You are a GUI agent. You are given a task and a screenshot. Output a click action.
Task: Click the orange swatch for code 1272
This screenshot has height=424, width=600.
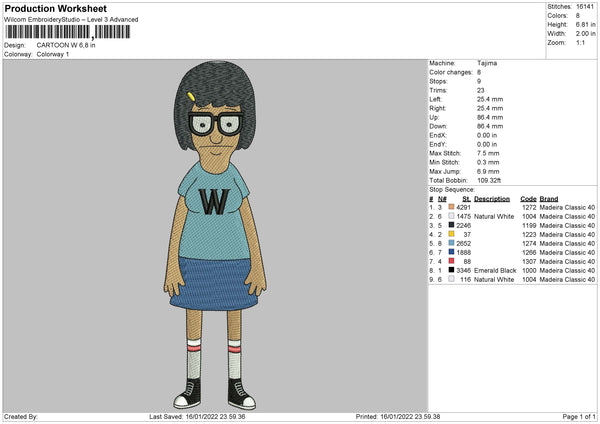click(x=451, y=207)
